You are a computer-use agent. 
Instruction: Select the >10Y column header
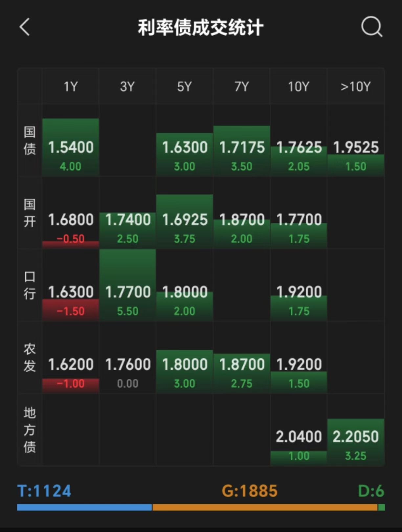(x=356, y=86)
